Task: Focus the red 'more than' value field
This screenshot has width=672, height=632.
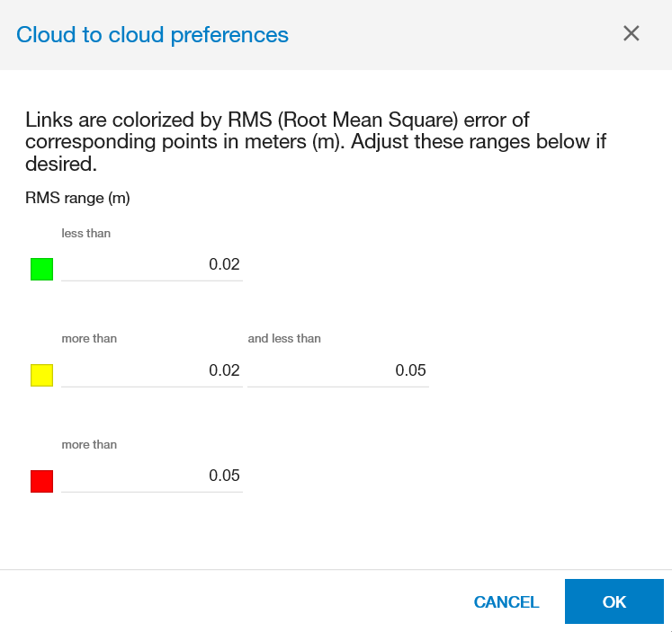Action: (x=151, y=476)
